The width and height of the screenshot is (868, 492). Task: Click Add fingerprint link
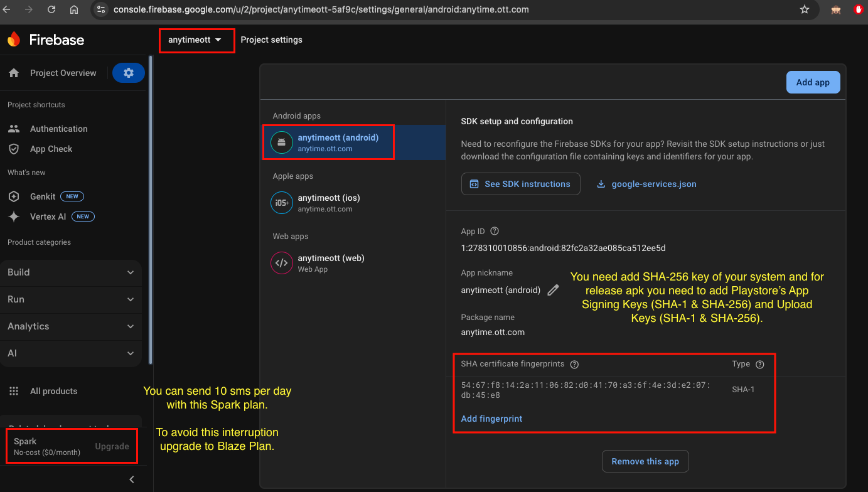coord(491,419)
